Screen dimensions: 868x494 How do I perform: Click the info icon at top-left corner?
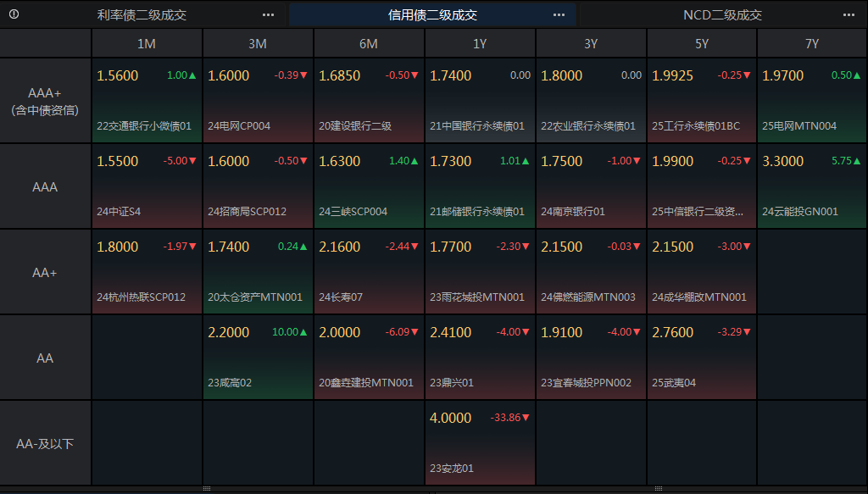coord(14,14)
